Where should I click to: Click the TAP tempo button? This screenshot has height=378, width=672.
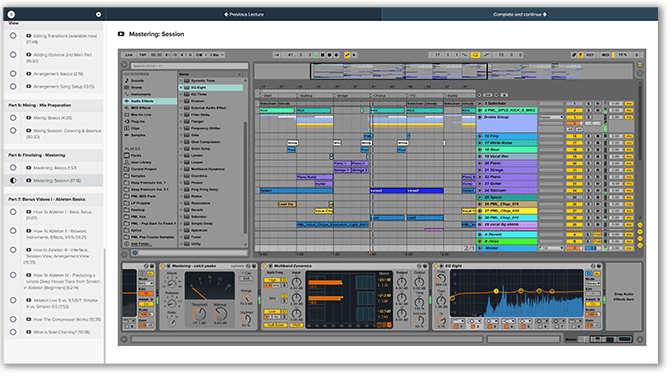click(x=142, y=55)
